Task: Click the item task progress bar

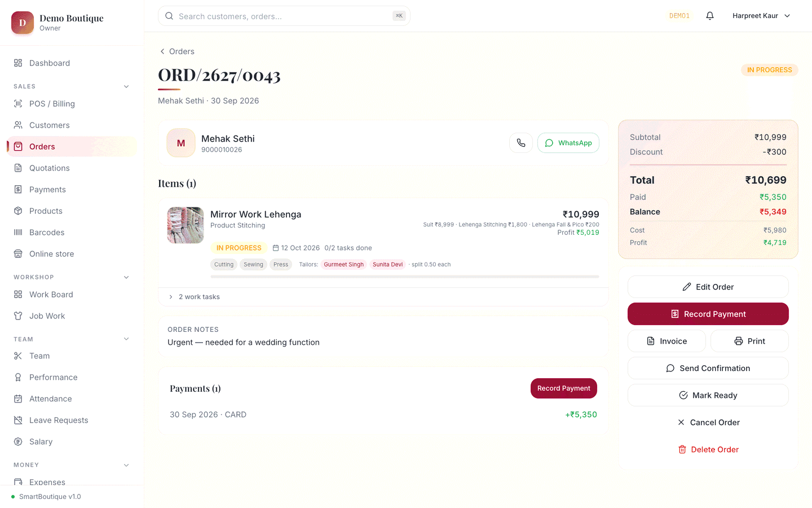Action: pos(405,277)
